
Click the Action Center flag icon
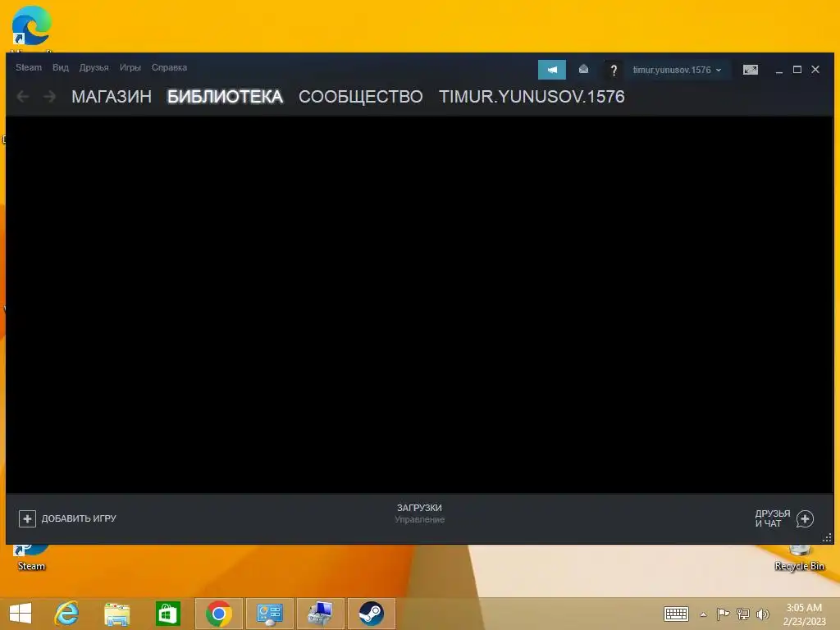click(x=723, y=614)
